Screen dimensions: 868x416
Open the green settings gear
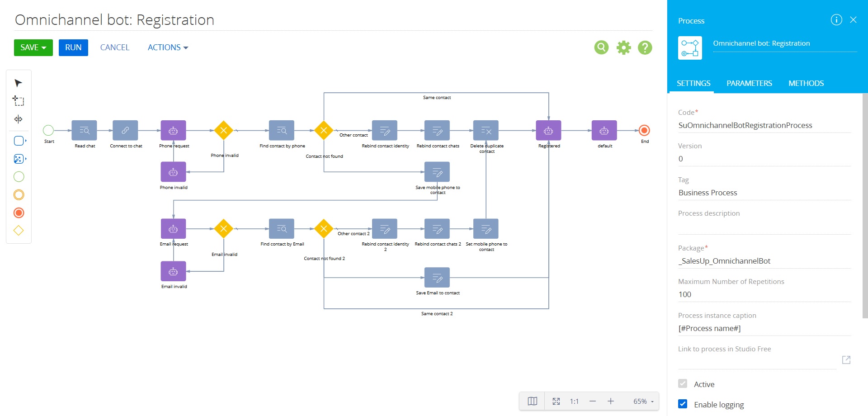[623, 47]
